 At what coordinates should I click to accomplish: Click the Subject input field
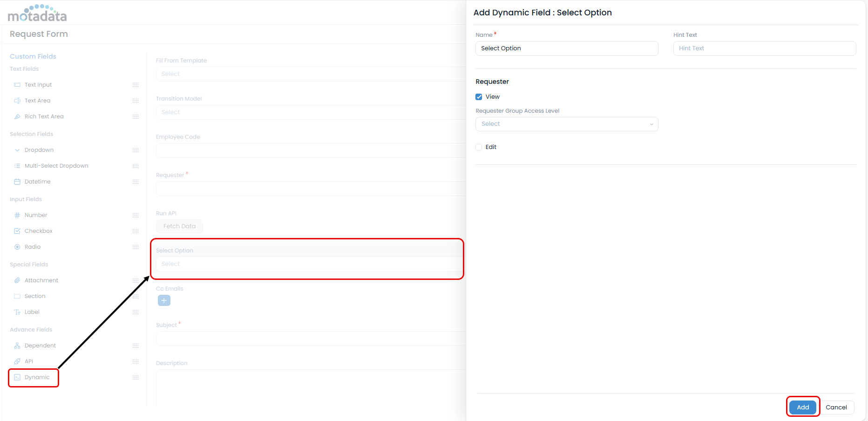311,339
